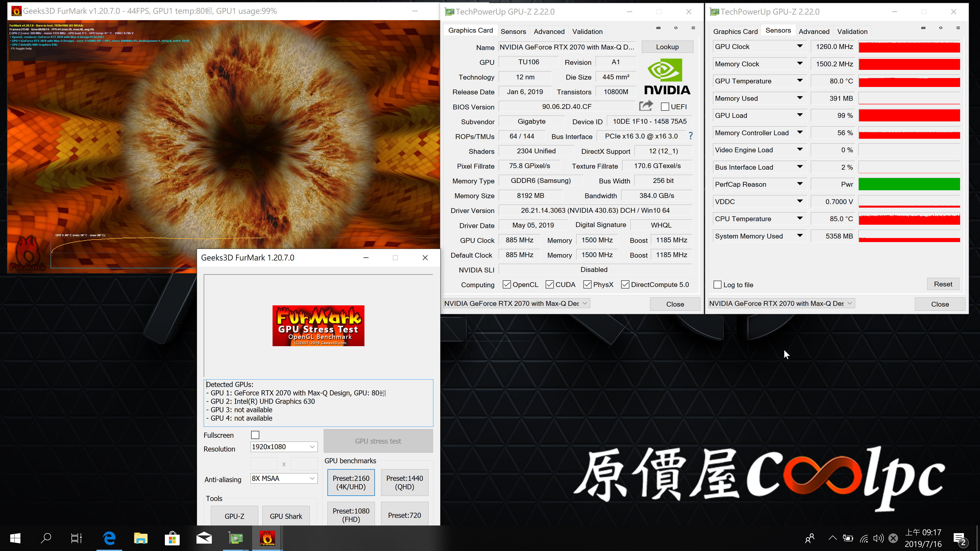The image size is (980, 551).
Task: Open Microsoft Store from the taskbar
Action: click(x=172, y=538)
